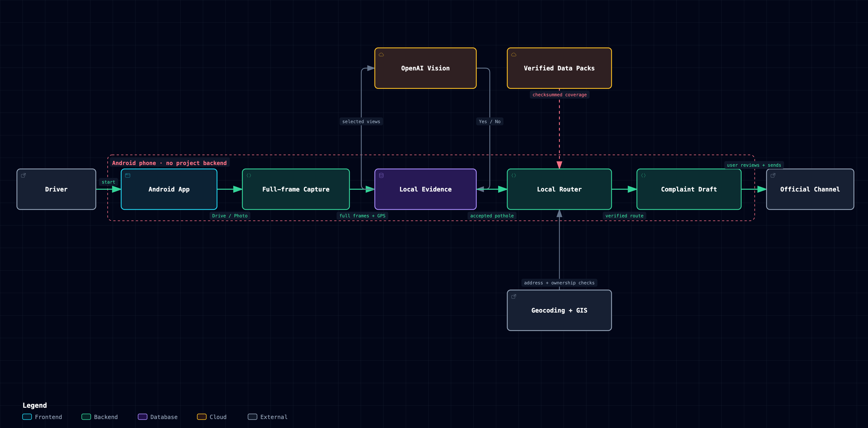The height and width of the screenshot is (428, 868).
Task: Click the cloud icon on Verified Data Packs node
Action: point(514,55)
